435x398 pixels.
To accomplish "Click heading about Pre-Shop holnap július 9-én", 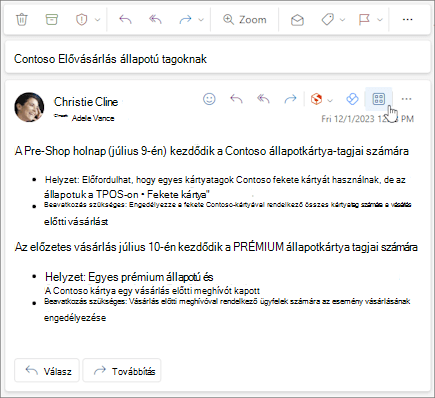I will 212,151.
